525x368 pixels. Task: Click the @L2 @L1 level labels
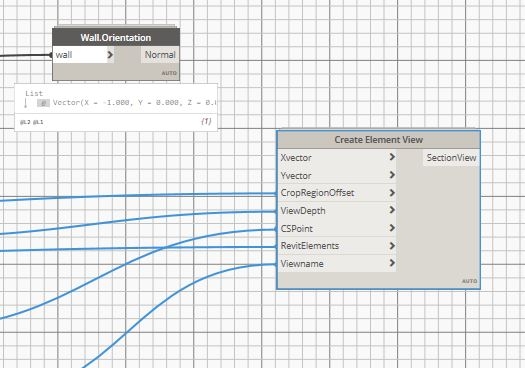click(32, 122)
